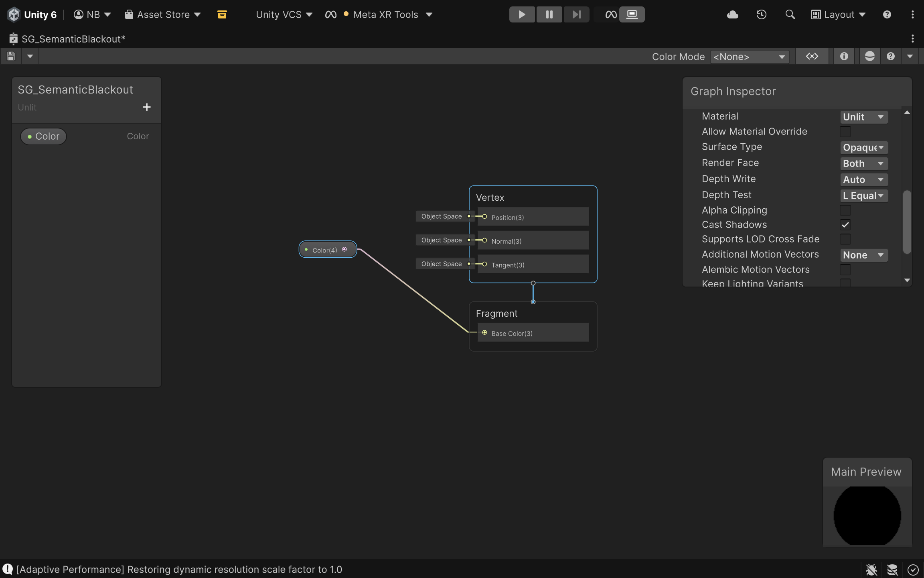924x578 pixels.
Task: Click the debugger bug status icon
Action: [871, 570]
